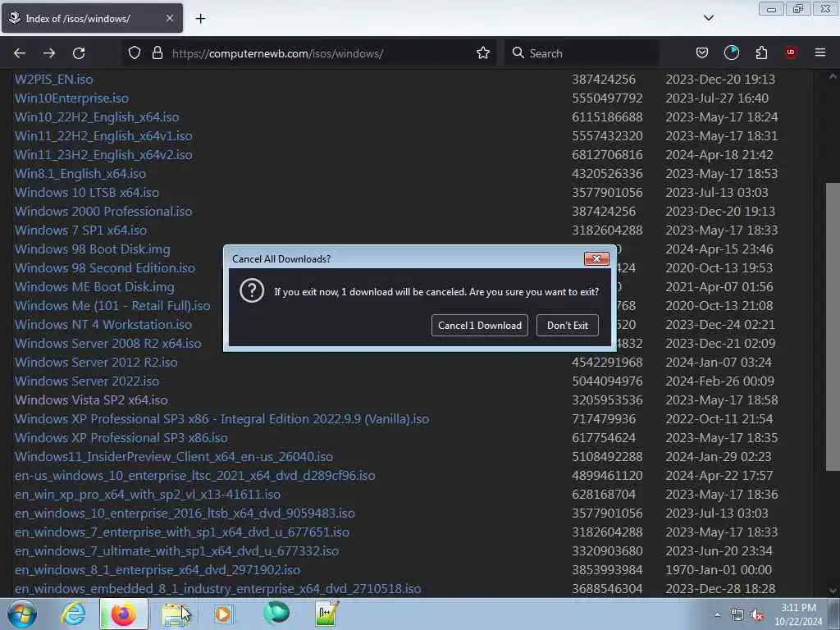Open Windows NT 4 Workstation.iso link
The height and width of the screenshot is (630, 840).
pos(103,325)
